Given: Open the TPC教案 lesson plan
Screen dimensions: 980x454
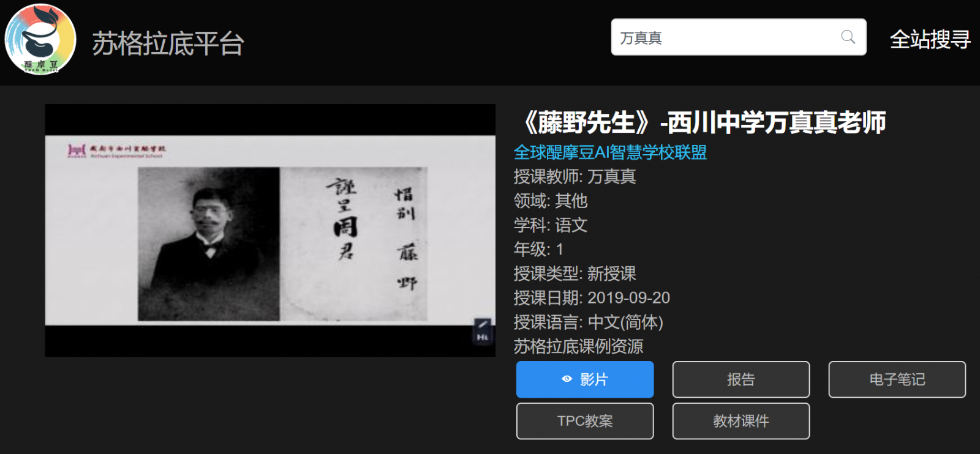Looking at the screenshot, I should 585,421.
